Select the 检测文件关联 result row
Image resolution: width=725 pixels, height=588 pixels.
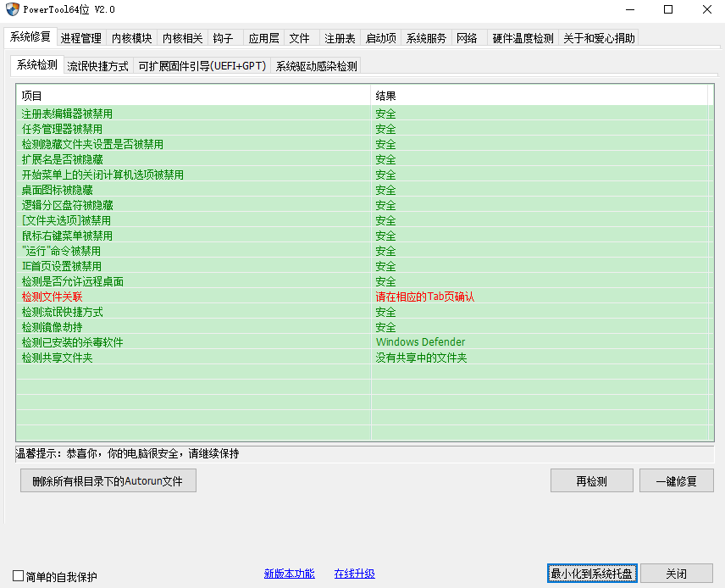pyautogui.click(x=53, y=297)
